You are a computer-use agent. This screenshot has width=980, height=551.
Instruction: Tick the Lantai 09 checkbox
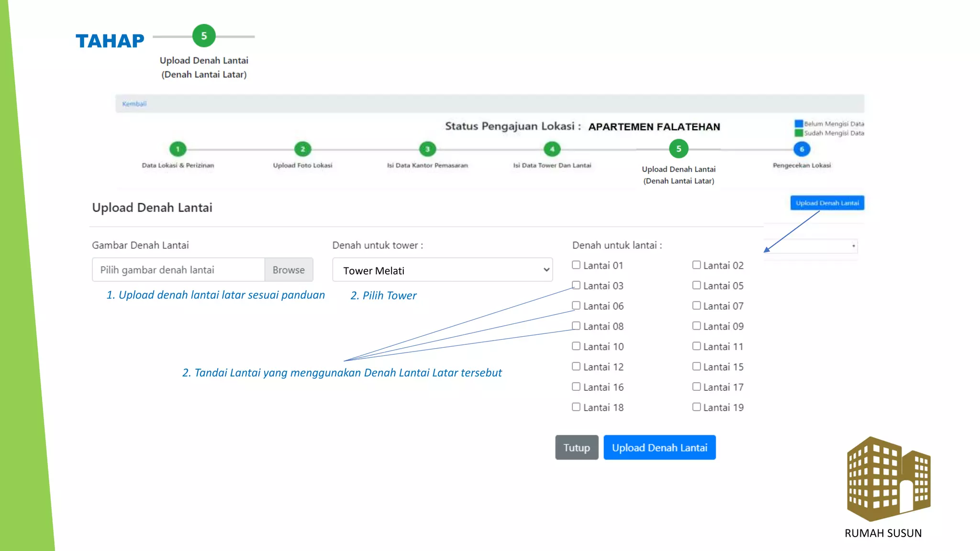(696, 326)
